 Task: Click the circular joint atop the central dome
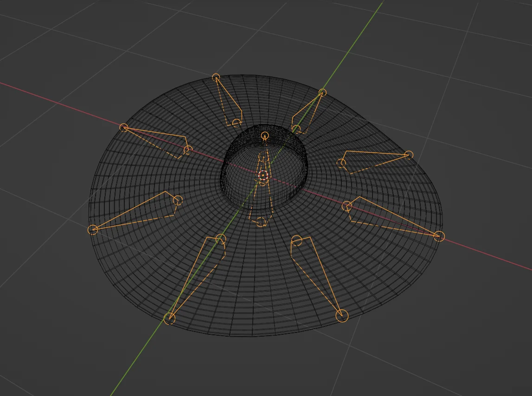[x=264, y=136]
